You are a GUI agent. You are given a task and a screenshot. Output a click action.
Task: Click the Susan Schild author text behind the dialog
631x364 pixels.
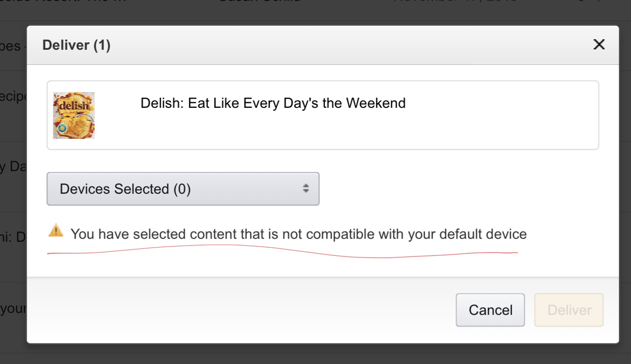260,2
